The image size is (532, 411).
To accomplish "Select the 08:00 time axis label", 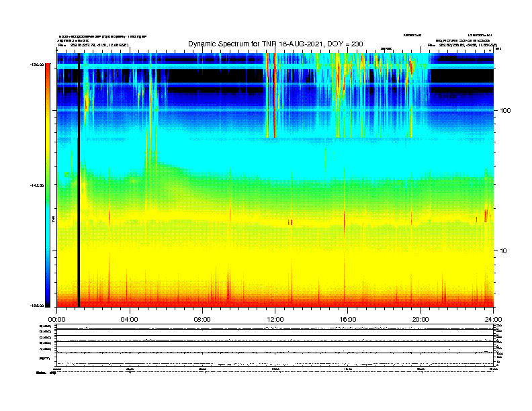I will coord(202,320).
